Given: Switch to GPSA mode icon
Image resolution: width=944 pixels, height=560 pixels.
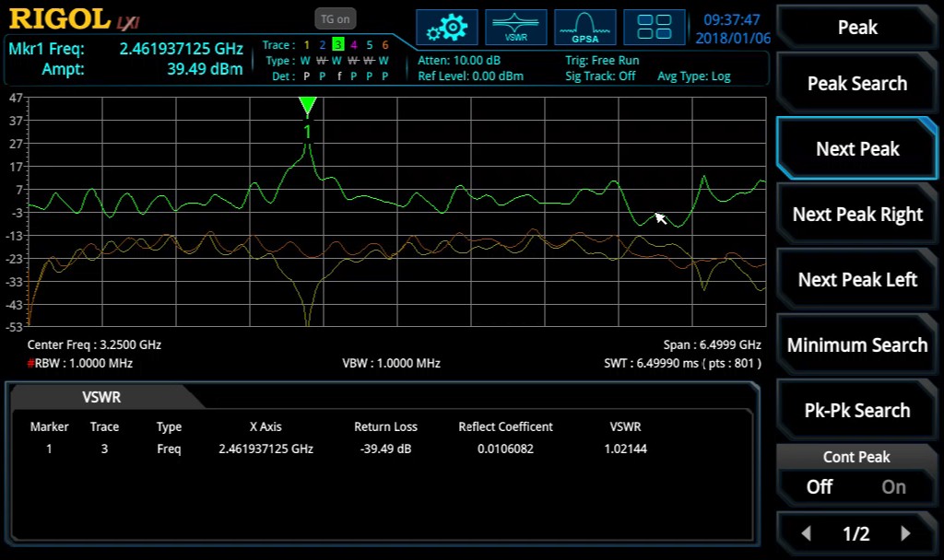Looking at the screenshot, I should pos(584,27).
